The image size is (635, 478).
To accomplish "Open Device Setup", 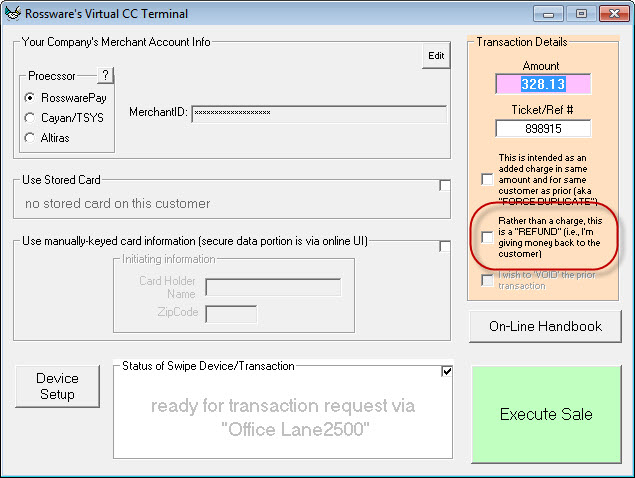I will click(57, 386).
